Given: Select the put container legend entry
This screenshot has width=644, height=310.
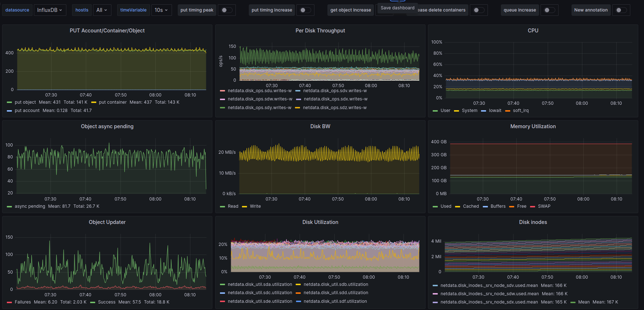Looking at the screenshot, I should coord(113,102).
